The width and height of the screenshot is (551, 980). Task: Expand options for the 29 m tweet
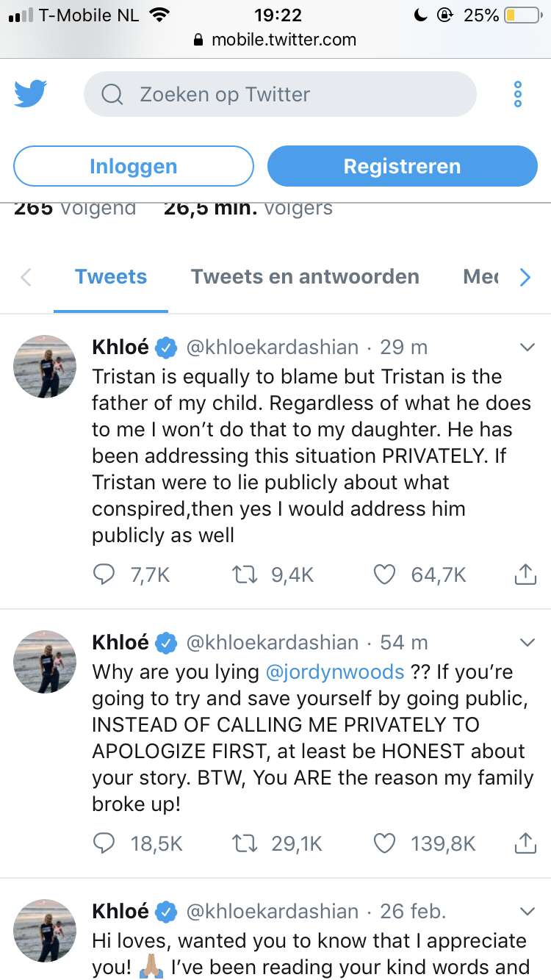(x=527, y=347)
